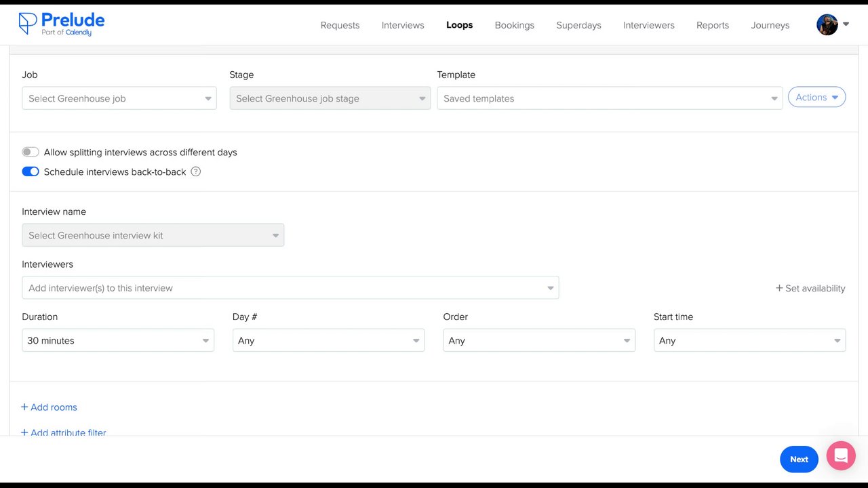The width and height of the screenshot is (868, 488).
Task: Click the caret arrow next to profile avatar
Action: 846,24
